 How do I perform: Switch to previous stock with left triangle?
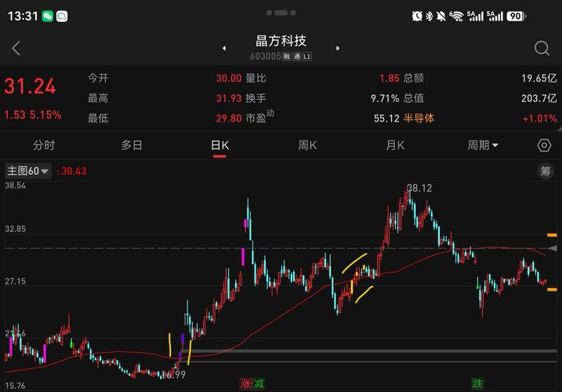(x=224, y=48)
